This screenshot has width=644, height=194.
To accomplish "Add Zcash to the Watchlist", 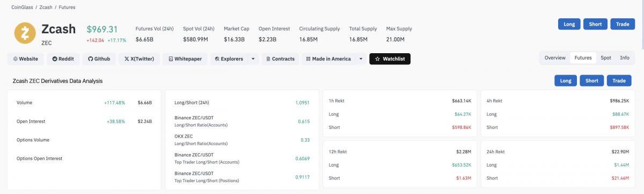I will point(390,59).
